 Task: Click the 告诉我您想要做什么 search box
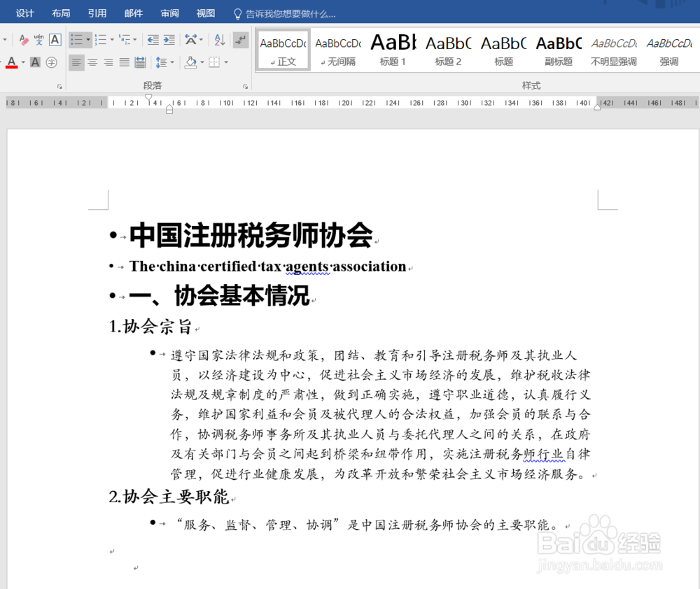coord(290,14)
